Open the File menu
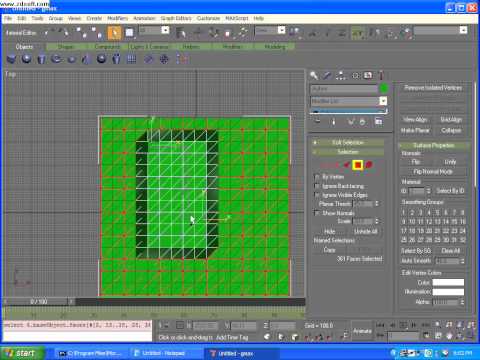The image size is (480, 360). pos(8,18)
